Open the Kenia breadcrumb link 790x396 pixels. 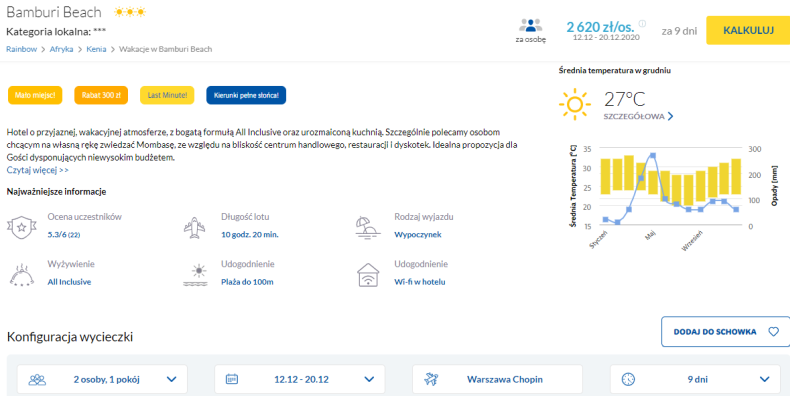(x=96, y=49)
